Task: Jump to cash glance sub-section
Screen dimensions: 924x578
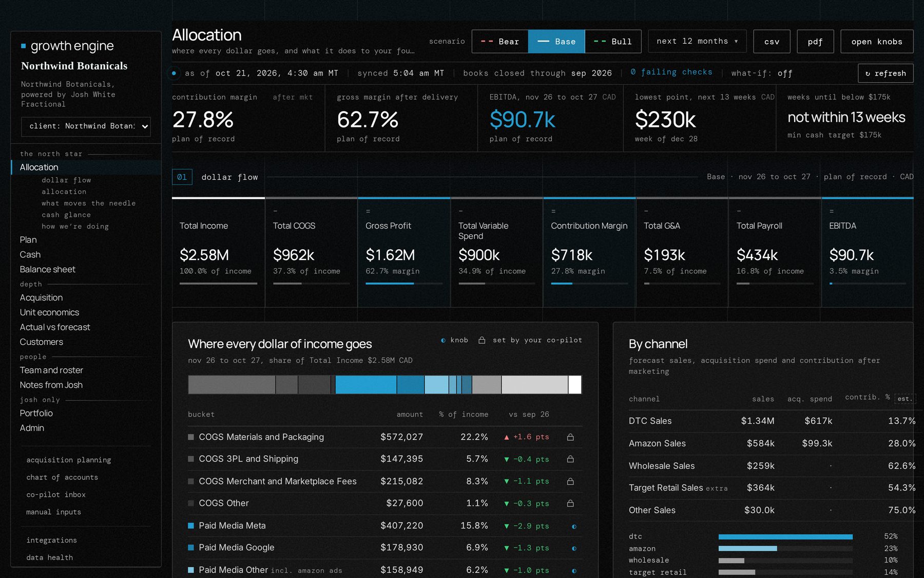Action: tap(66, 215)
